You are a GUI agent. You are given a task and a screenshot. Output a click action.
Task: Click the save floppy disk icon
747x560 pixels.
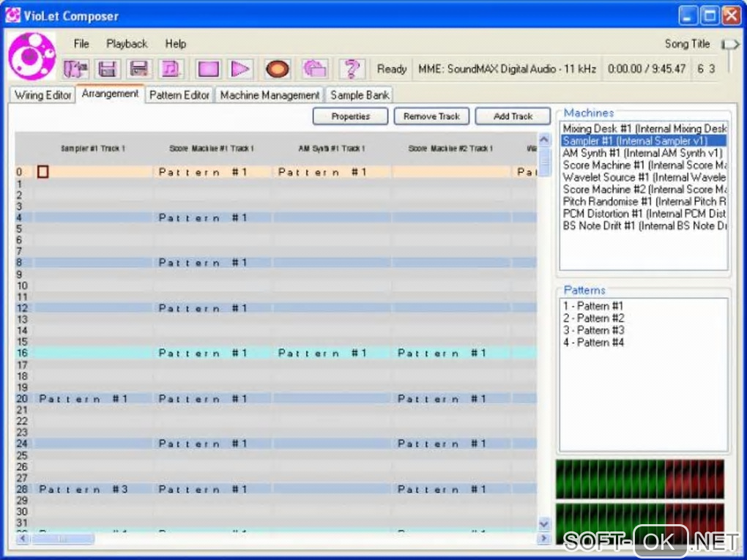(108, 69)
